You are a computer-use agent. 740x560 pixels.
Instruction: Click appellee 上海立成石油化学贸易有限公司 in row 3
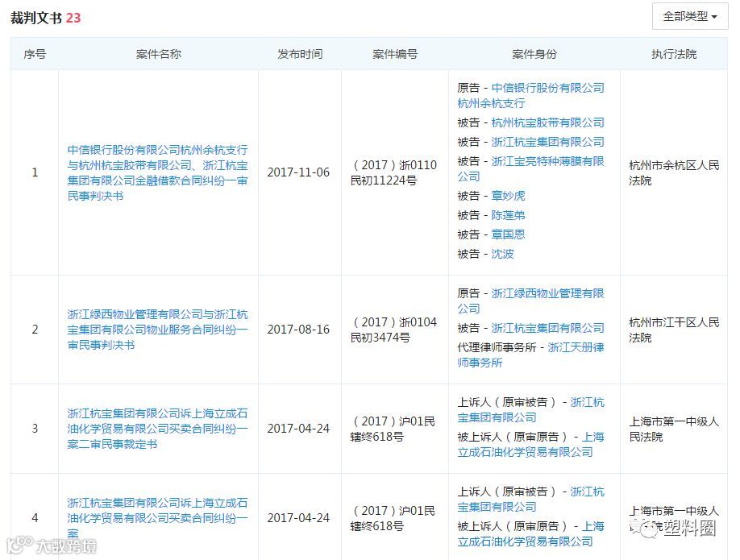pyautogui.click(x=531, y=445)
